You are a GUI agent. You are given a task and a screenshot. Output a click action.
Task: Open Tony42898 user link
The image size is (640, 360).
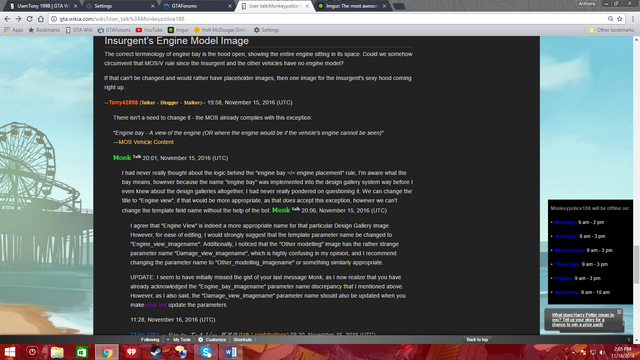point(123,102)
